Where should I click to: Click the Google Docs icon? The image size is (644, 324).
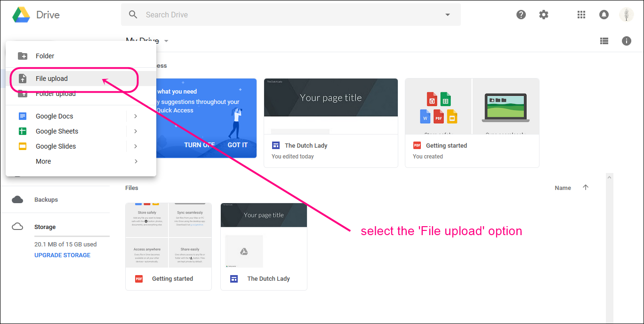(23, 116)
